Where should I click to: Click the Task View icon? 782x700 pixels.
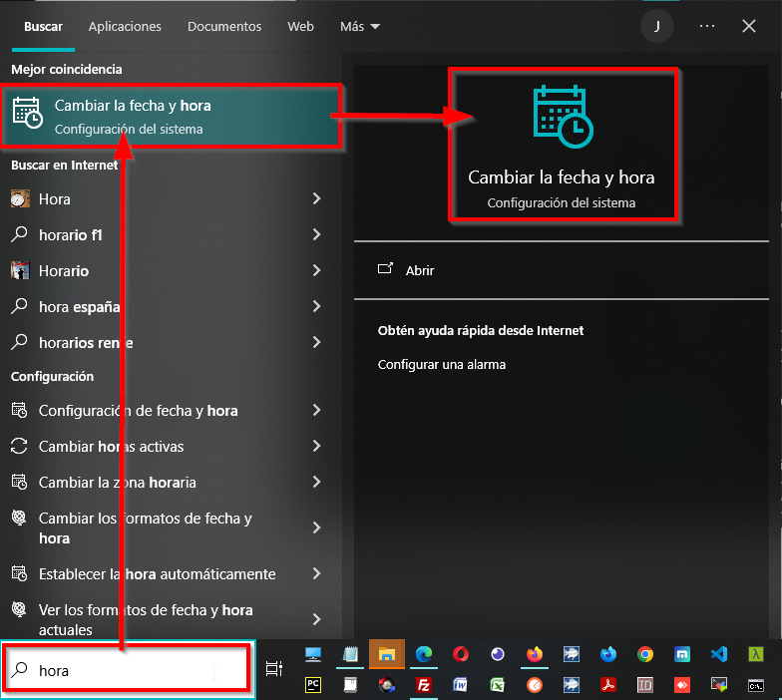pos(274,670)
